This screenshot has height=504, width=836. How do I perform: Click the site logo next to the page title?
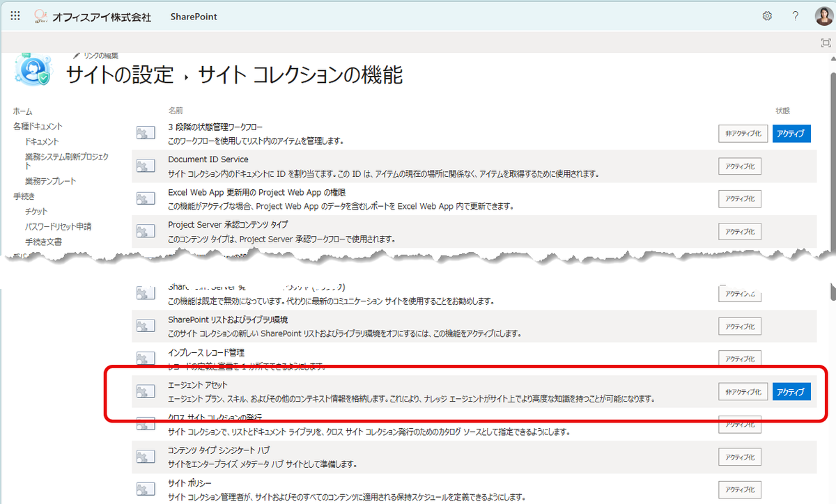click(34, 70)
